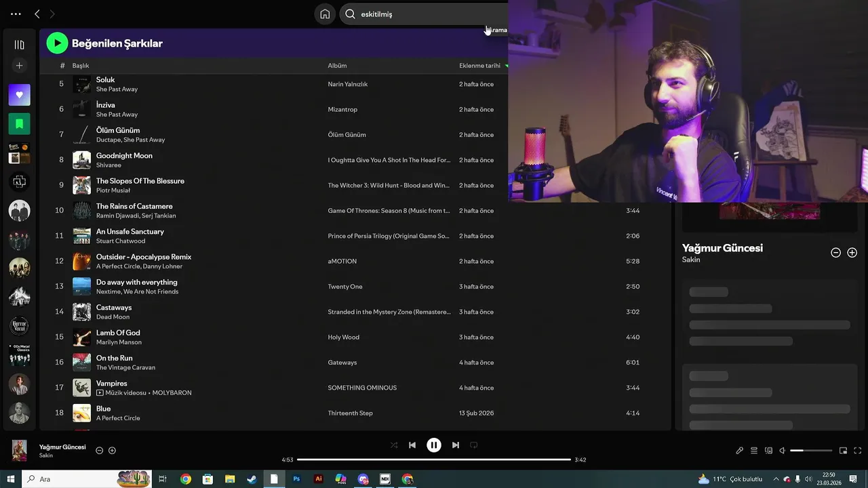Screen dimensions: 868x488
Task: Click the search magnifier icon
Action: pyautogui.click(x=350, y=14)
